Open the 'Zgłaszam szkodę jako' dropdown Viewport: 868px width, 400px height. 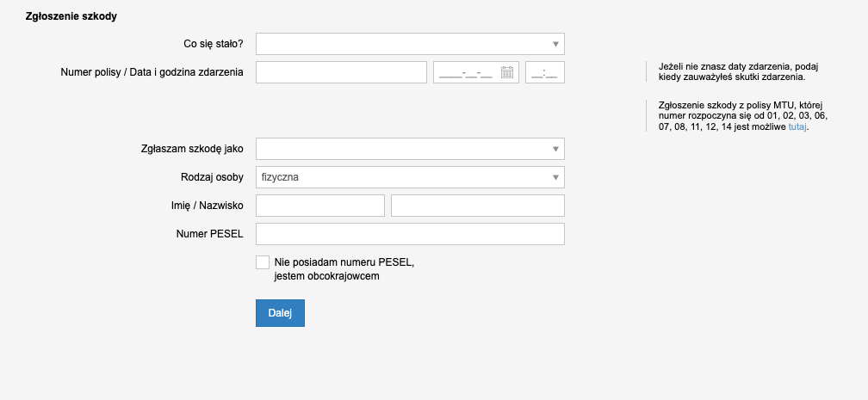point(410,149)
